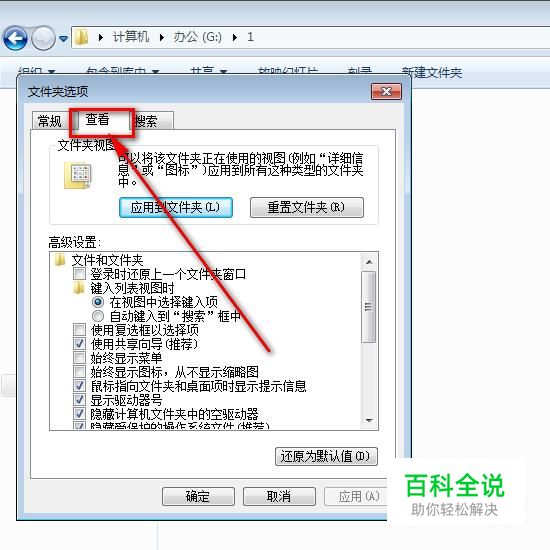550x550 pixels.
Task: Click 确定 to confirm folder options
Action: tap(198, 496)
